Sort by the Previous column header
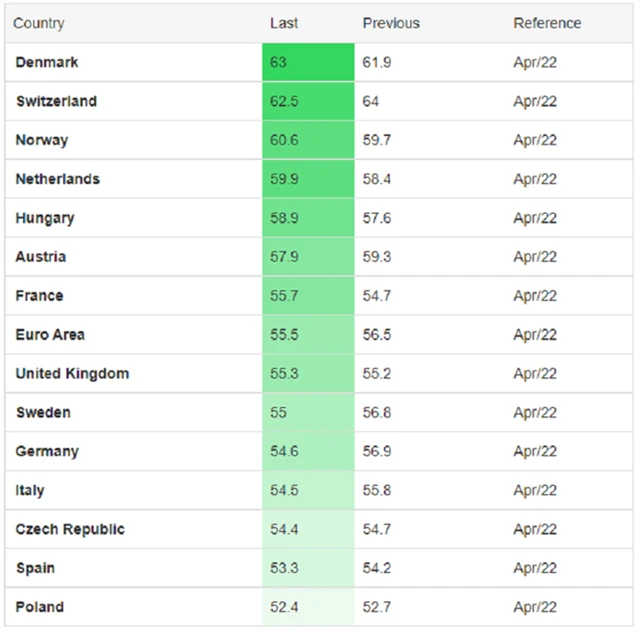Image resolution: width=640 pixels, height=632 pixels. pyautogui.click(x=391, y=23)
